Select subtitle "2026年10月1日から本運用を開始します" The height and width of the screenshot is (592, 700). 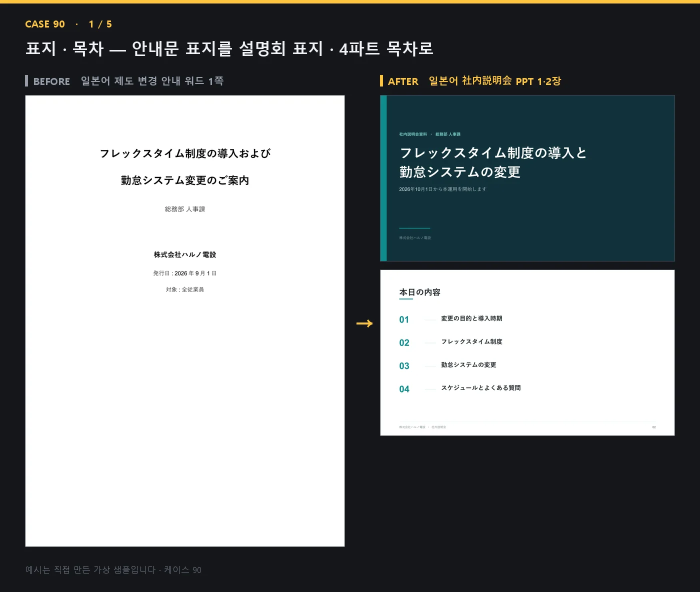coord(442,189)
